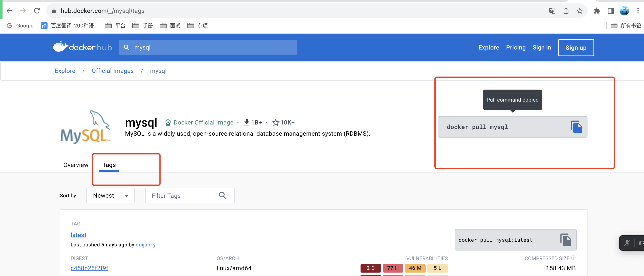Open the 所有书签 all bookmarks folder
Image resolution: width=644 pixels, height=276 pixels.
tap(626, 25)
